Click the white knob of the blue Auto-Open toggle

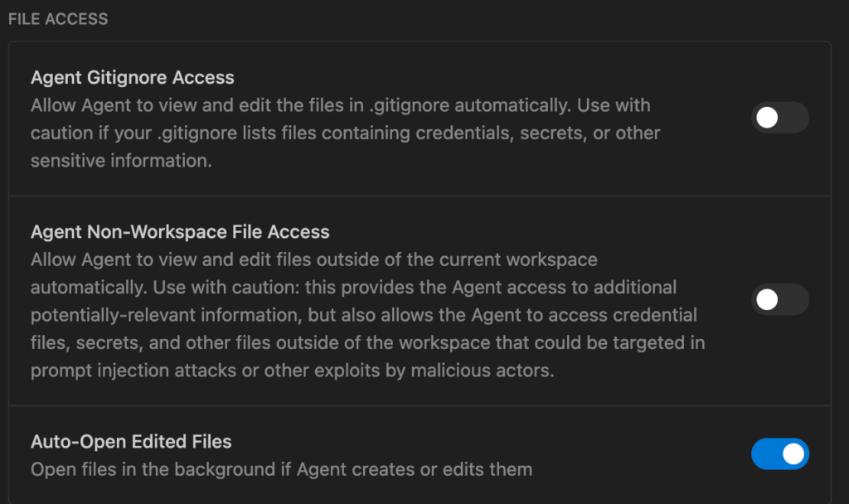point(793,453)
